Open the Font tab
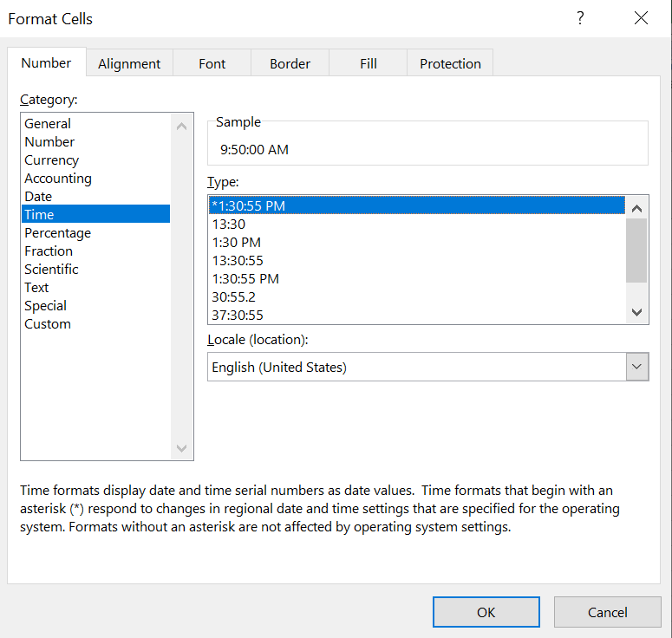 tap(212, 63)
